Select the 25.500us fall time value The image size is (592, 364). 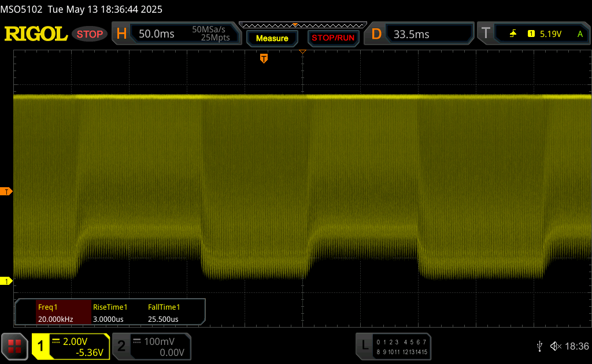pyautogui.click(x=163, y=319)
